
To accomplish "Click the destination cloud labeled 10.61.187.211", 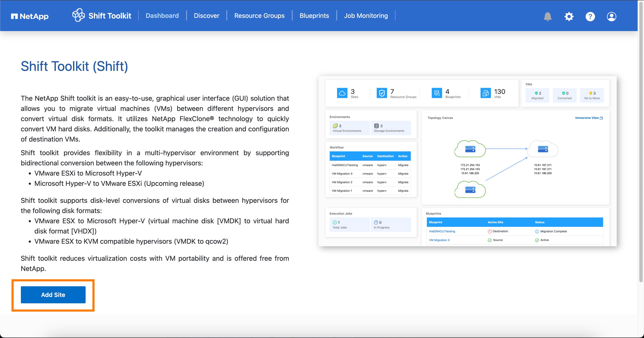I will [543, 149].
